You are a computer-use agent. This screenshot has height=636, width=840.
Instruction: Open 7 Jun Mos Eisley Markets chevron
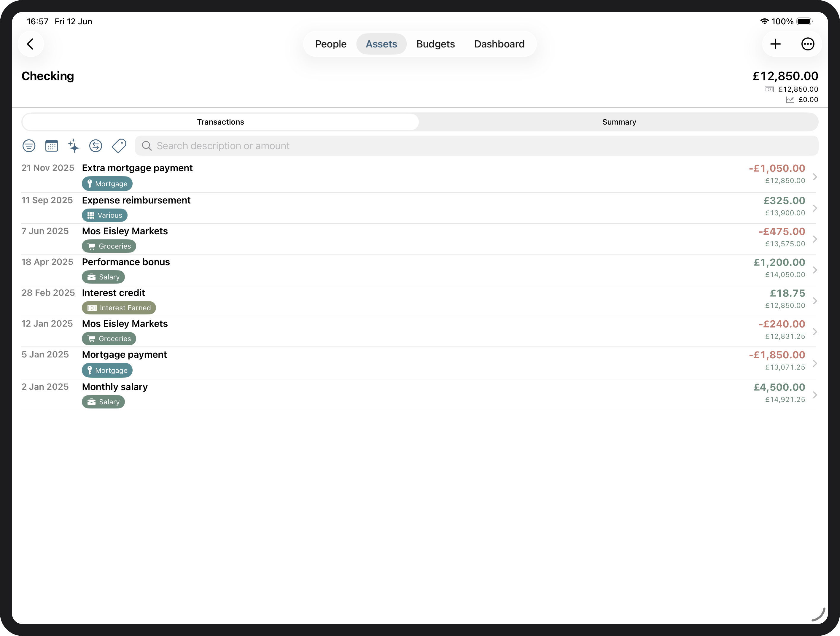coord(814,239)
